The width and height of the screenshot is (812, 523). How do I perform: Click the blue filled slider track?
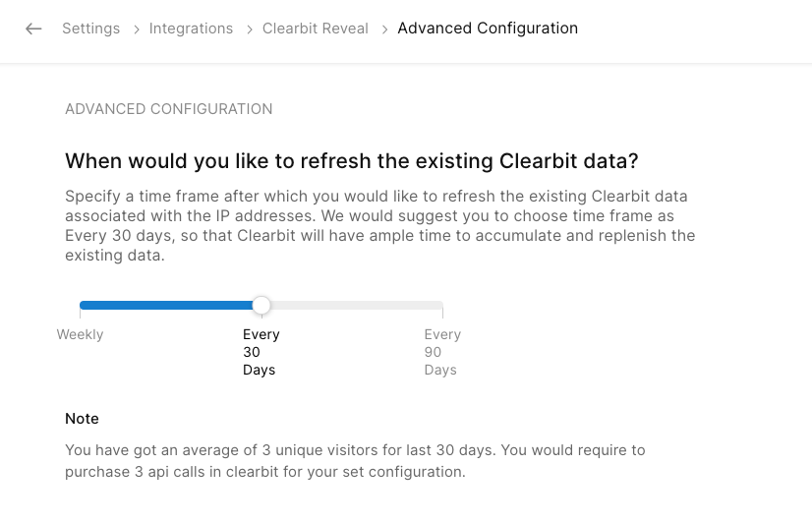(x=167, y=306)
